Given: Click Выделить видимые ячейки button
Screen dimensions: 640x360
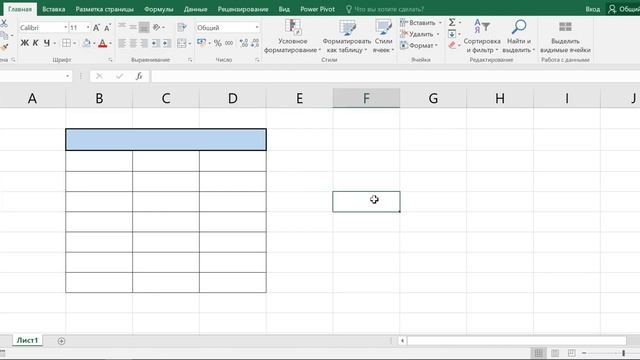Looking at the screenshot, I should pyautogui.click(x=565, y=36).
